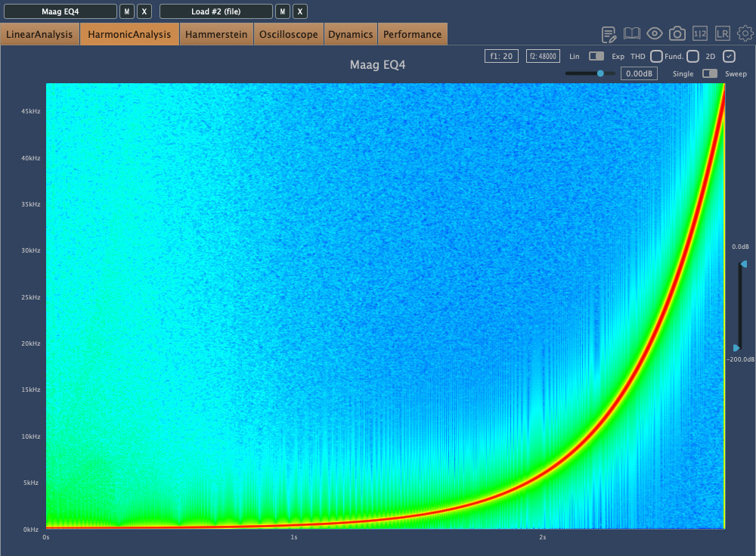The width and height of the screenshot is (756, 556).
Task: Click the f2: 48000 frequency field
Action: pos(543,56)
